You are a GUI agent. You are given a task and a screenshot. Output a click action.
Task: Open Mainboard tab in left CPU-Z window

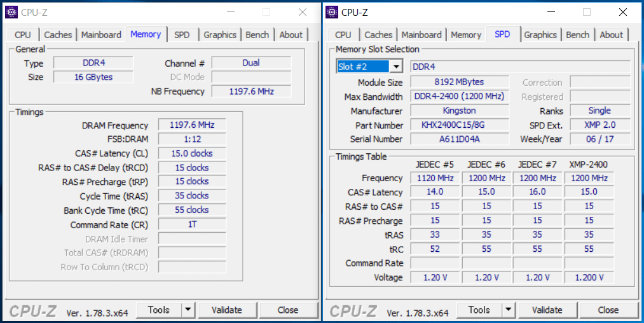click(101, 35)
